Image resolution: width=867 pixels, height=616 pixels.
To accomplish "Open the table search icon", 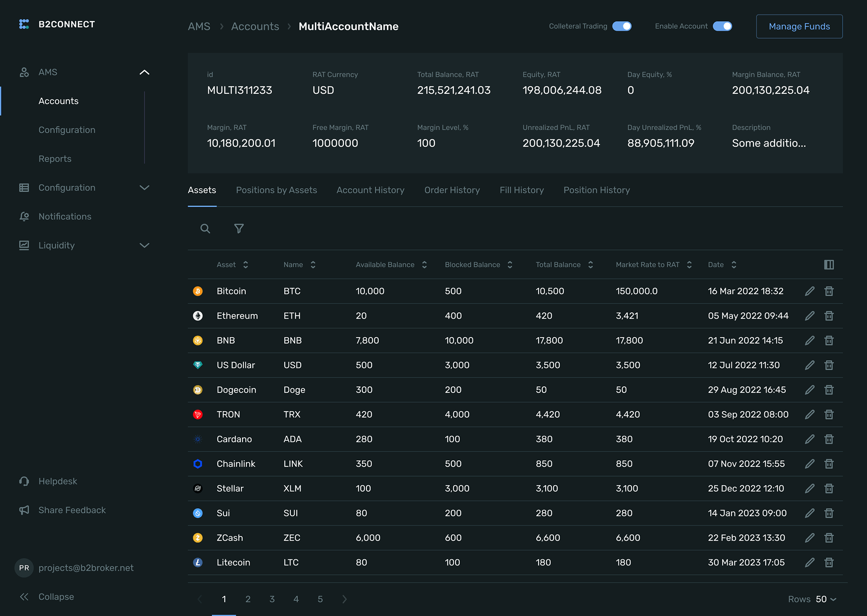I will 205,229.
